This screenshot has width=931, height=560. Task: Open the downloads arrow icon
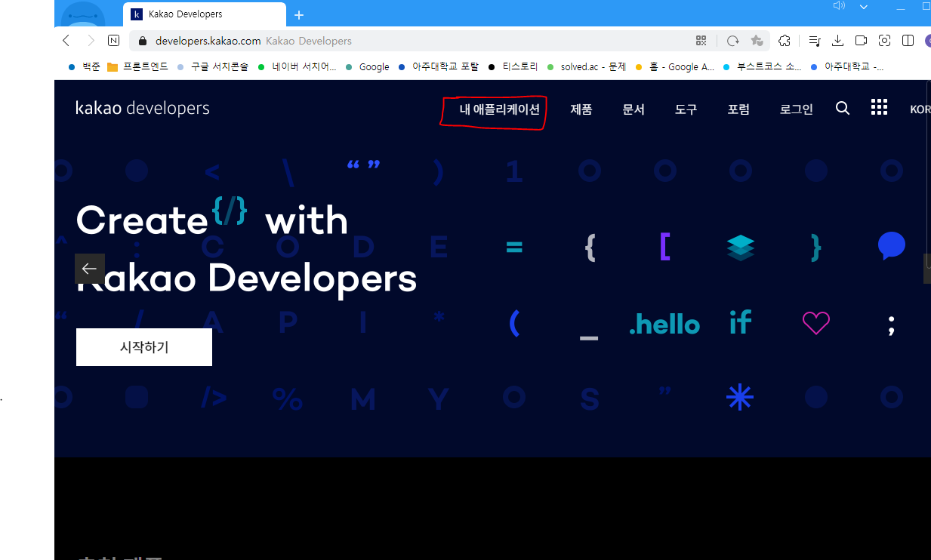click(x=837, y=41)
